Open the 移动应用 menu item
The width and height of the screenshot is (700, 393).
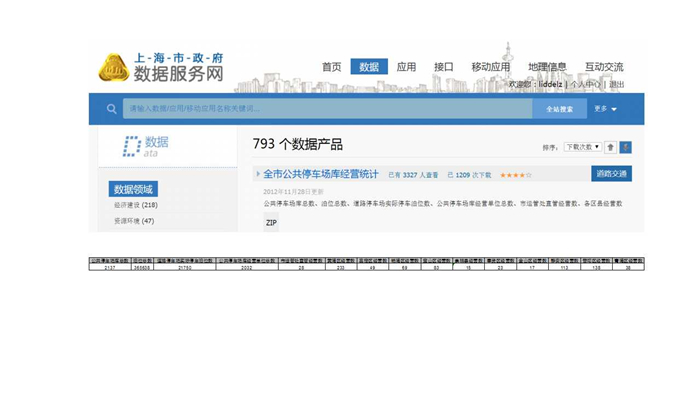point(491,67)
